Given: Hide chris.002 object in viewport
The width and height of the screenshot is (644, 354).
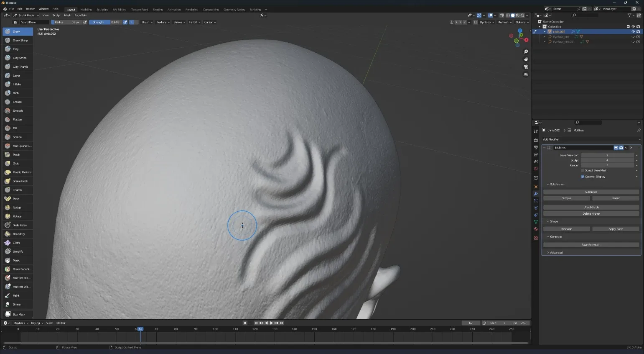Looking at the screenshot, I should [x=633, y=31].
